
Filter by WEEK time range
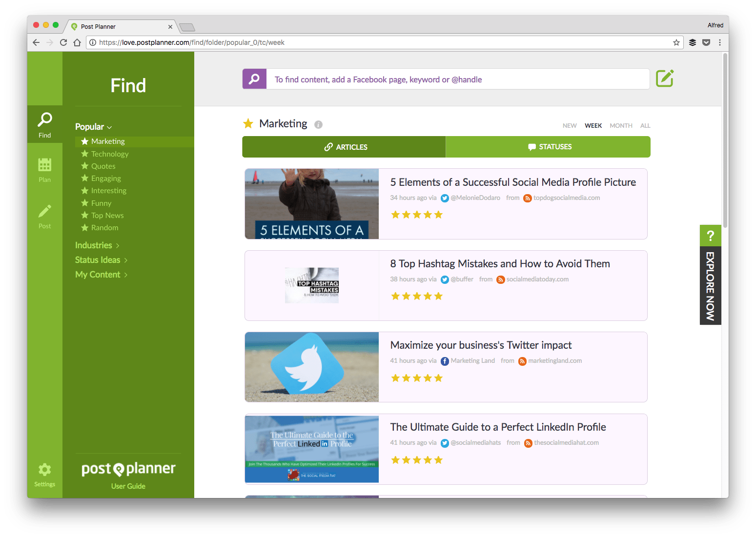pos(593,126)
